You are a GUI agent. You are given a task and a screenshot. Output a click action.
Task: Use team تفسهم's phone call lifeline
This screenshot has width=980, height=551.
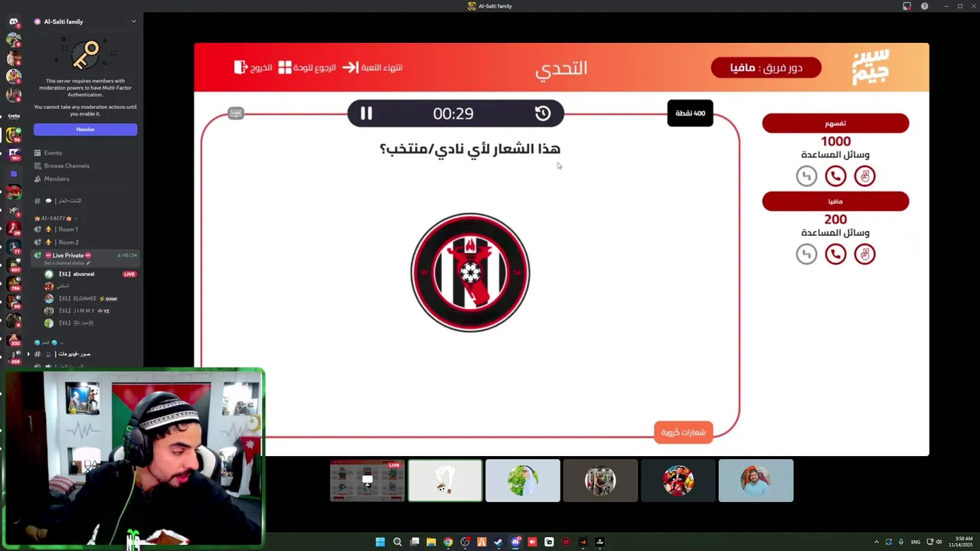point(835,176)
